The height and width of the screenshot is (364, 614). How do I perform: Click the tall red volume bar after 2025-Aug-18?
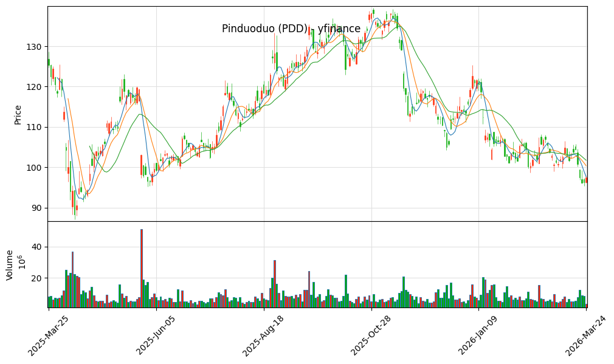pyautogui.click(x=275, y=284)
